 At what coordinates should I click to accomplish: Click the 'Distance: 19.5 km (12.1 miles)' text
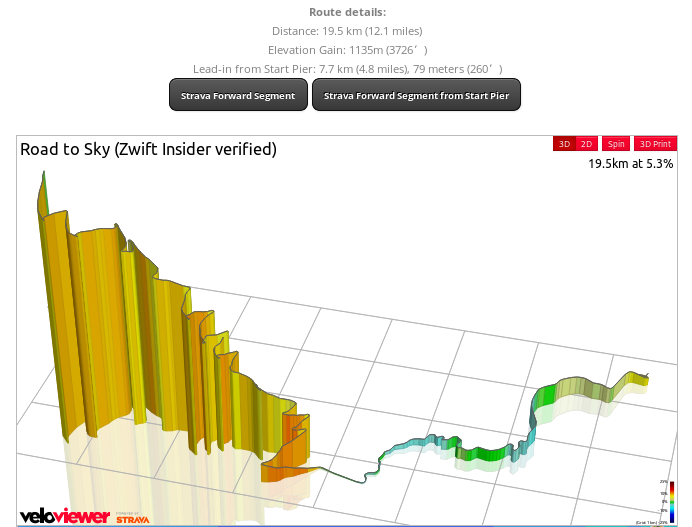click(x=347, y=31)
